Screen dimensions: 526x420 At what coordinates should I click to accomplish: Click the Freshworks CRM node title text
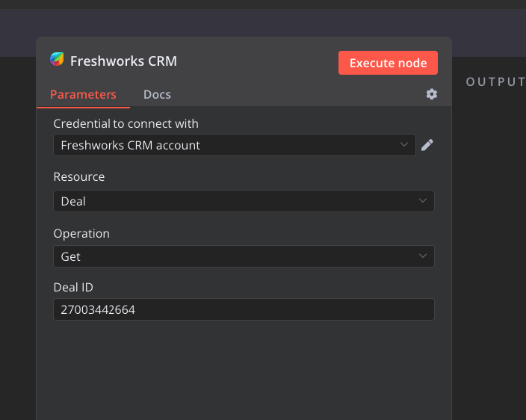pyautogui.click(x=123, y=61)
